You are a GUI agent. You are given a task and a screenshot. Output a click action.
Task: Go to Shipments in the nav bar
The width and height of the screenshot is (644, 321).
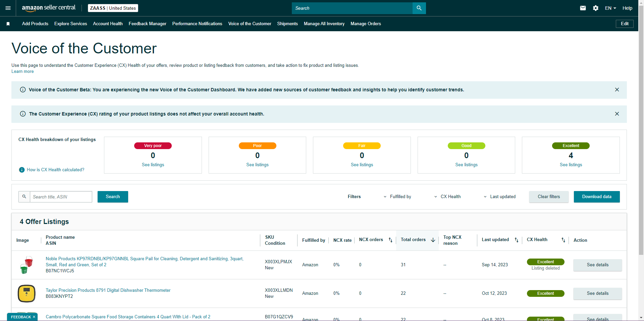[287, 24]
